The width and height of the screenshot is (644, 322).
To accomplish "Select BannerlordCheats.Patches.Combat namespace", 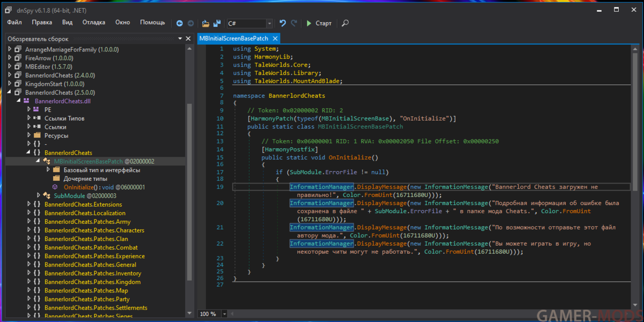I will pyautogui.click(x=91, y=247).
